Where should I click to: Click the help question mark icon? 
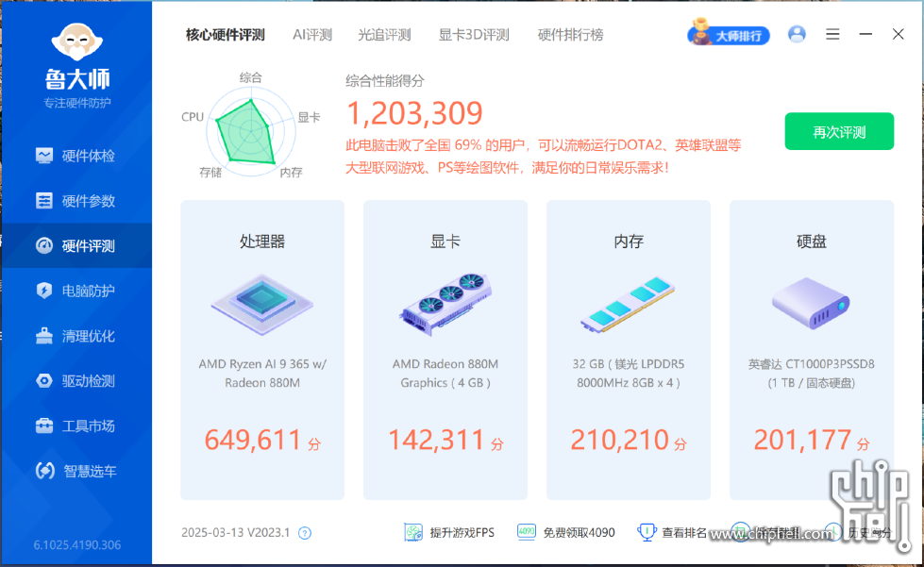(305, 533)
